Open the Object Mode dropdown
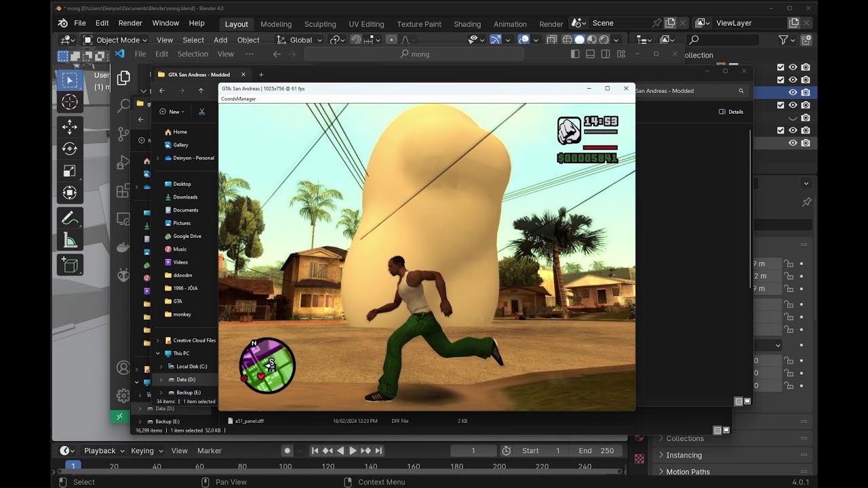This screenshot has height=488, width=868. click(x=115, y=40)
